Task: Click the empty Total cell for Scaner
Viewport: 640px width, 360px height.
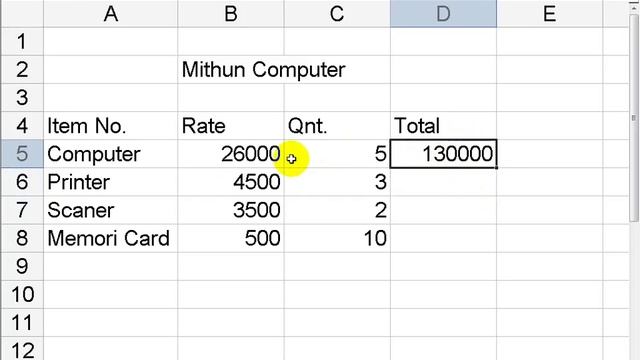Action: (443, 210)
